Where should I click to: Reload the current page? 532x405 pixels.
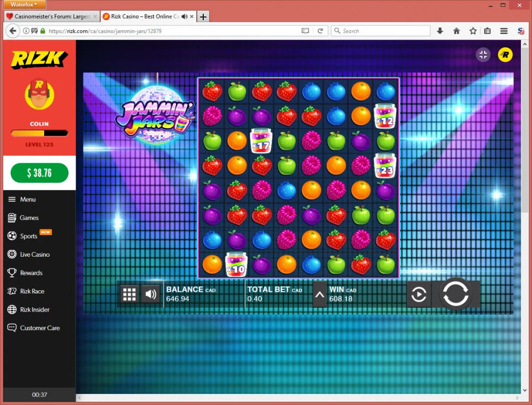coord(320,31)
